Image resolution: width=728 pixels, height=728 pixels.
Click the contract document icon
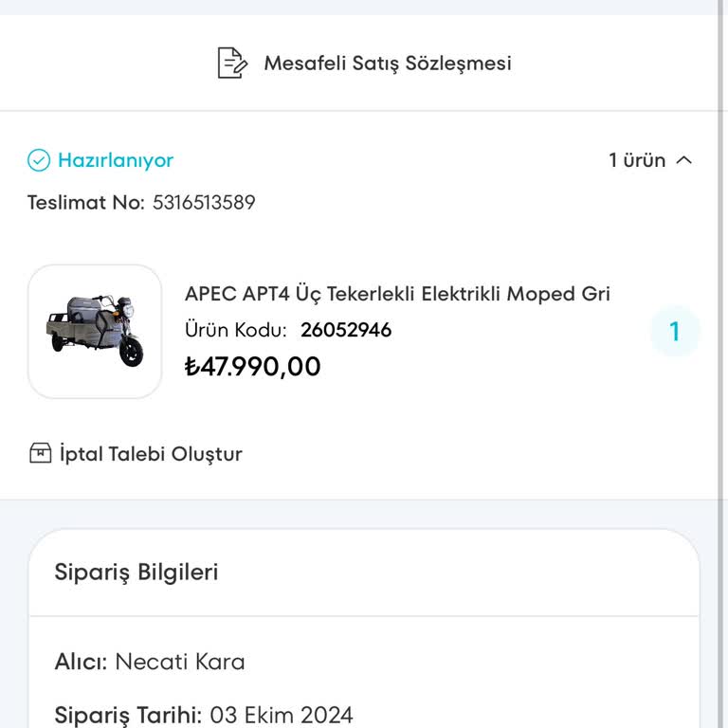click(231, 63)
